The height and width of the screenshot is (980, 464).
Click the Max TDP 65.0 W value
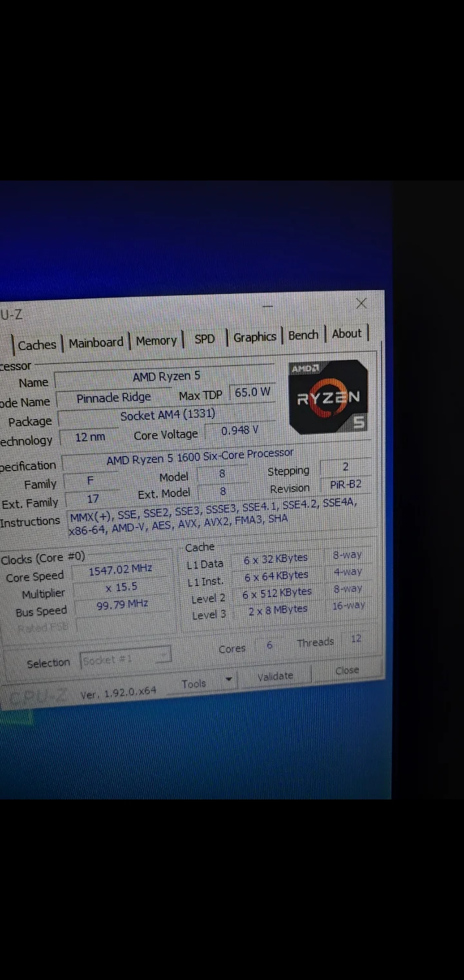pyautogui.click(x=252, y=392)
